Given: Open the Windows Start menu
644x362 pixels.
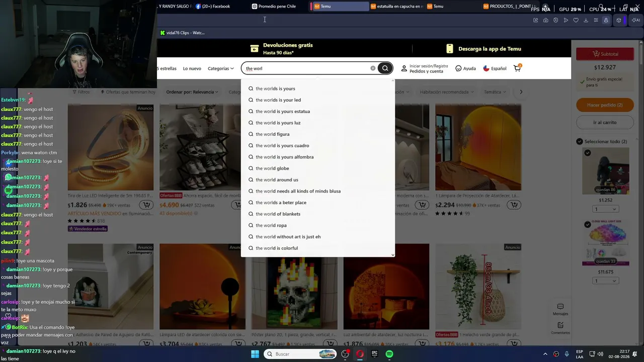Looking at the screenshot, I should tap(255, 354).
